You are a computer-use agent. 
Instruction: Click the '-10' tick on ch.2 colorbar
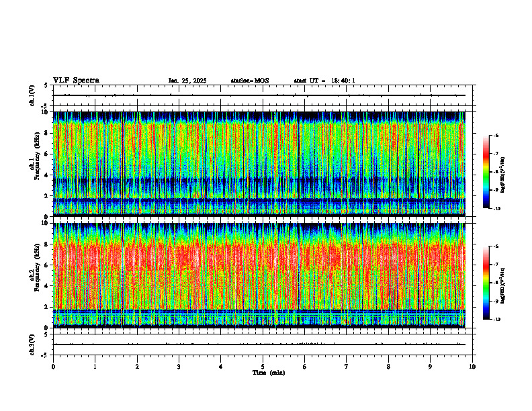pos(496,320)
